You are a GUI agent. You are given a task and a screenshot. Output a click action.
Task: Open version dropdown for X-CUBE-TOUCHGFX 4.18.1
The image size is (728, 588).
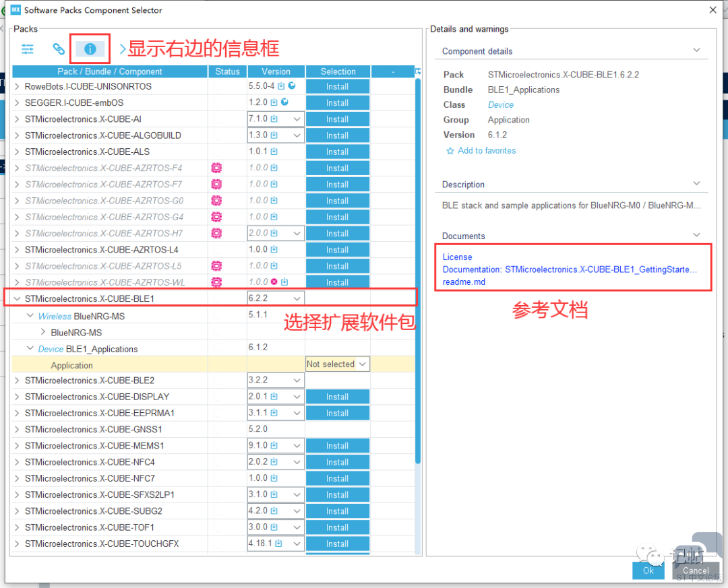(x=297, y=544)
